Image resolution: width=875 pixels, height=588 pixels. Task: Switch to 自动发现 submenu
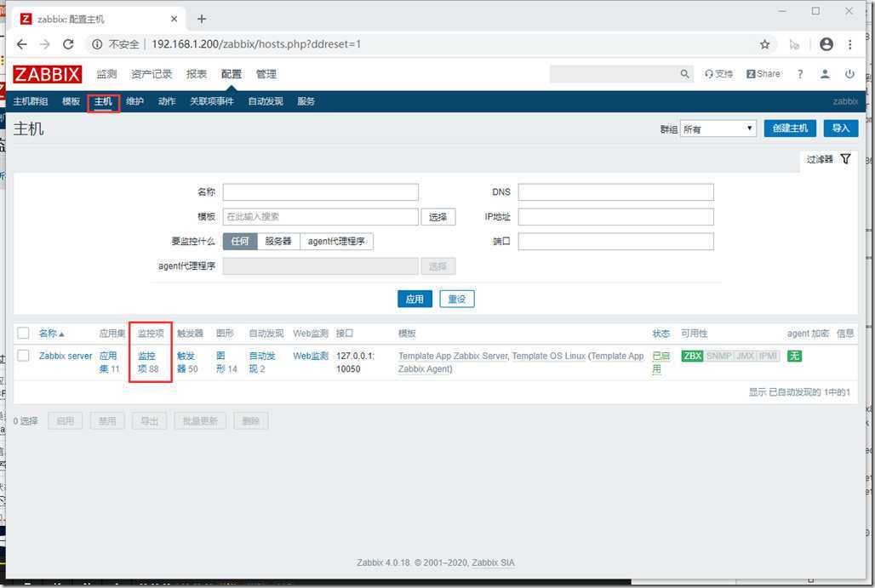click(266, 101)
